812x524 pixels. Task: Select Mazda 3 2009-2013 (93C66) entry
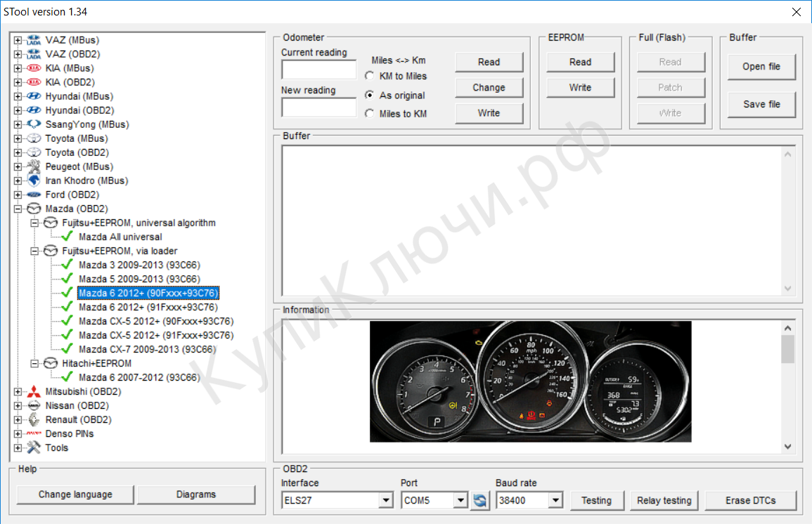tap(139, 265)
